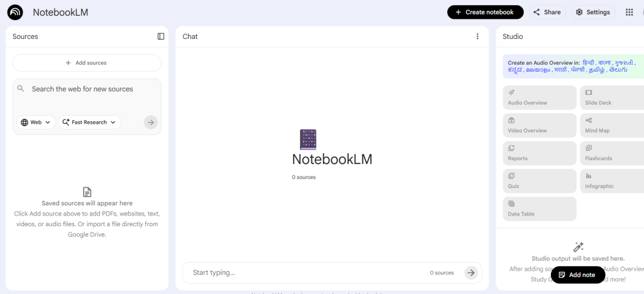
Task: Click Add sources button
Action: tap(87, 63)
